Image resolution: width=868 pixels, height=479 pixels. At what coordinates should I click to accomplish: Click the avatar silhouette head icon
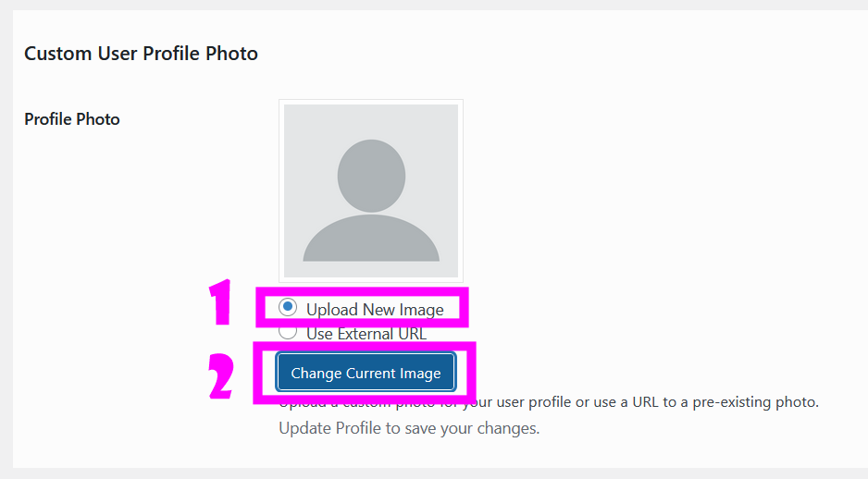[371, 174]
